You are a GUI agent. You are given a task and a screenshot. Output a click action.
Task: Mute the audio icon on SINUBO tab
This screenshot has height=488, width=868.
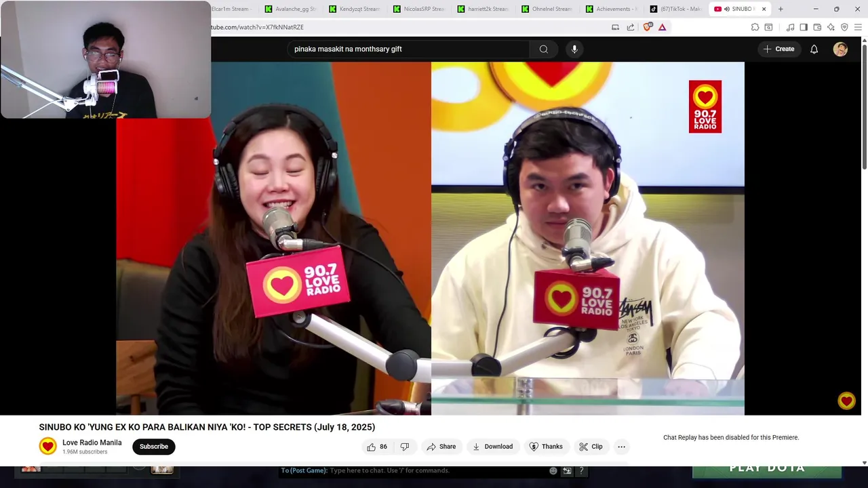pyautogui.click(x=727, y=9)
